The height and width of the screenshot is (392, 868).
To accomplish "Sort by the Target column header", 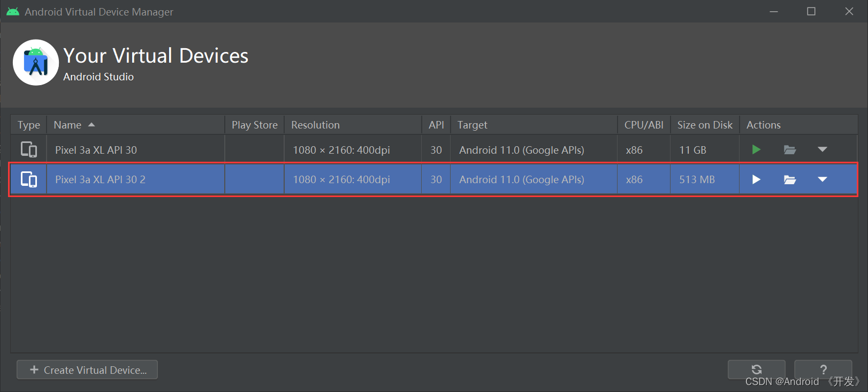I will coord(534,125).
